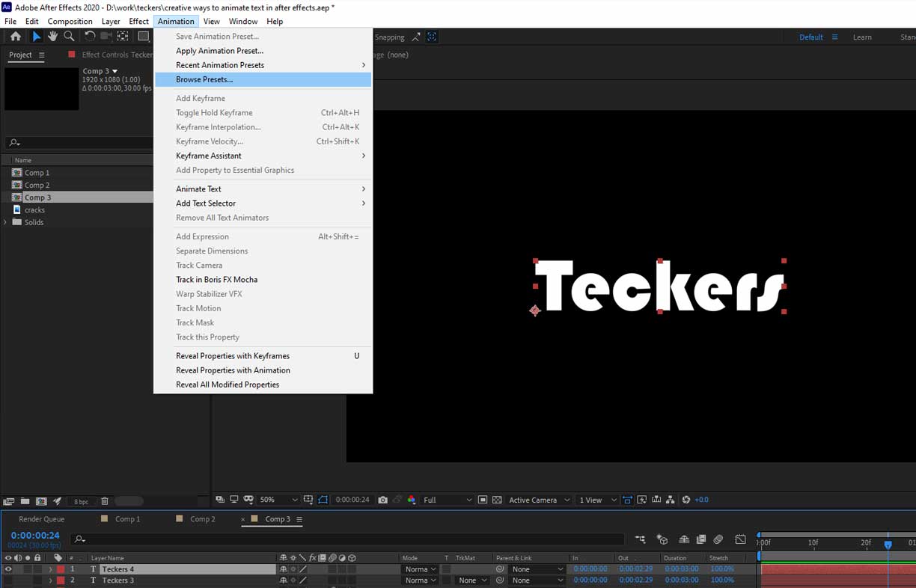The width and height of the screenshot is (916, 588).
Task: Expand the Teckers 3 layer properties
Action: pos(50,581)
